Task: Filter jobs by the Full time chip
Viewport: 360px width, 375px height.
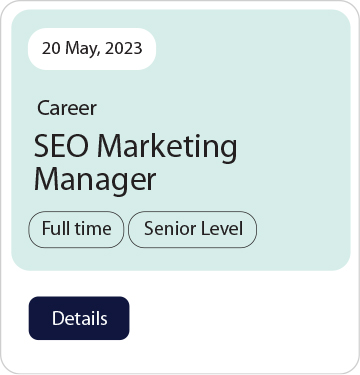Action: (x=76, y=229)
